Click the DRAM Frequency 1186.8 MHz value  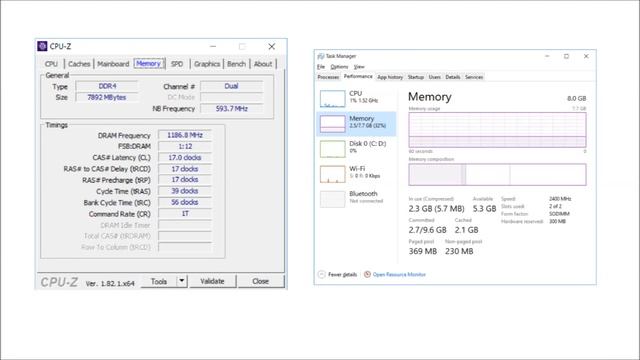pos(185,135)
